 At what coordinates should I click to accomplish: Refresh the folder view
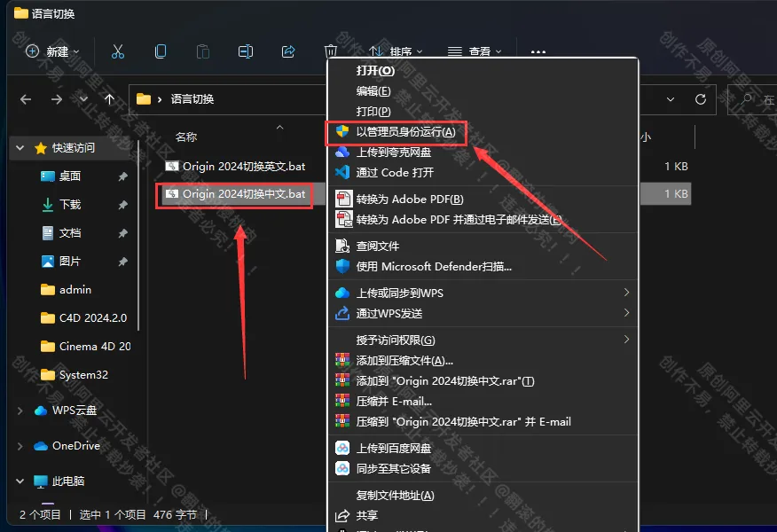click(700, 99)
